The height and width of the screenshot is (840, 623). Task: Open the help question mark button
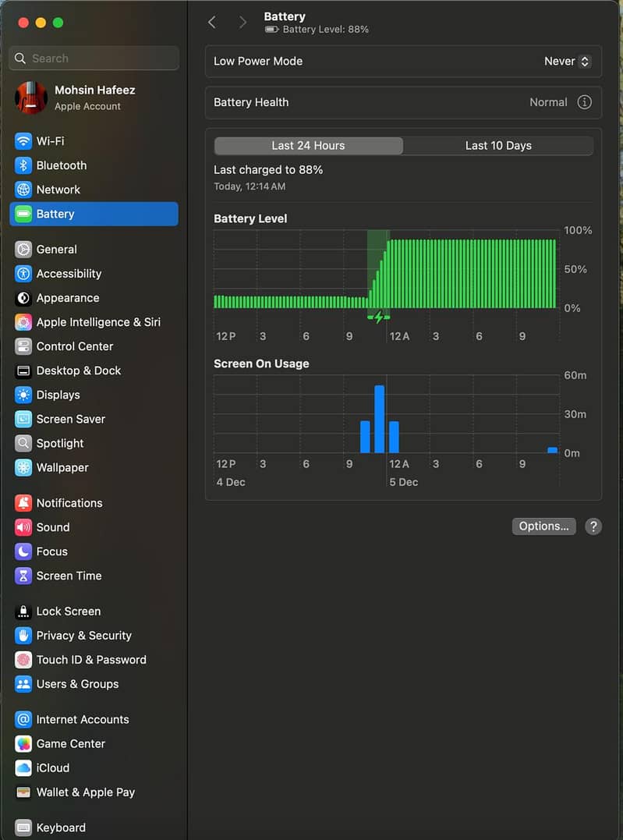593,526
